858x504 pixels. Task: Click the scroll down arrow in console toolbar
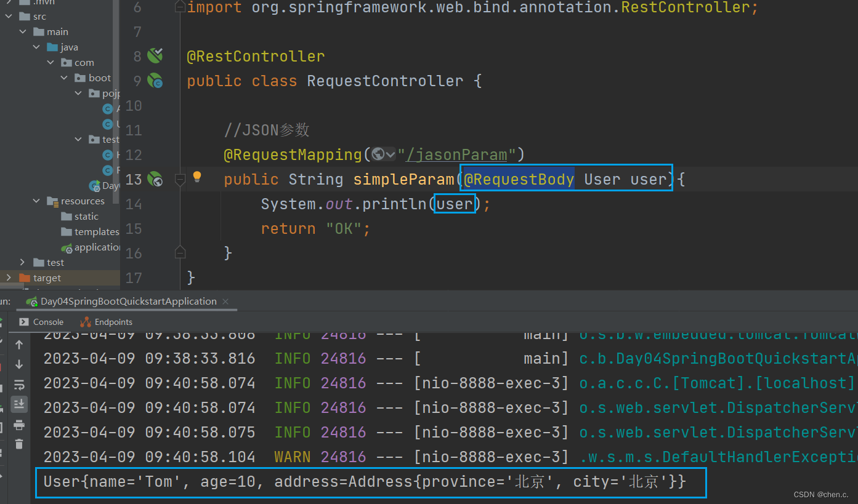tap(19, 364)
